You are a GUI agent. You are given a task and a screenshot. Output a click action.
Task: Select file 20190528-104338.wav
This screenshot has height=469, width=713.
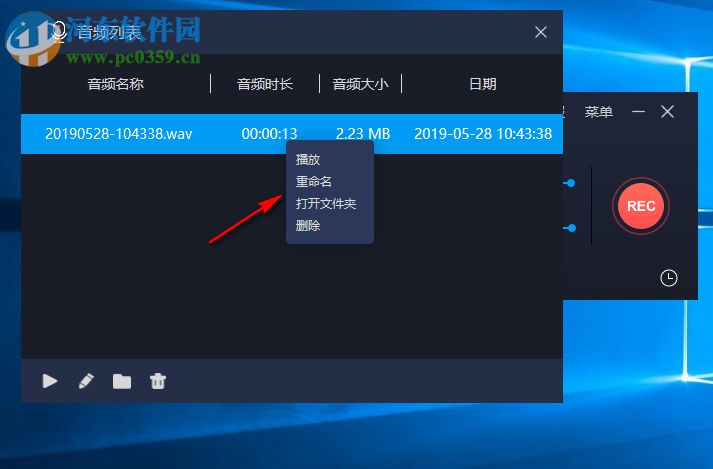click(x=119, y=134)
